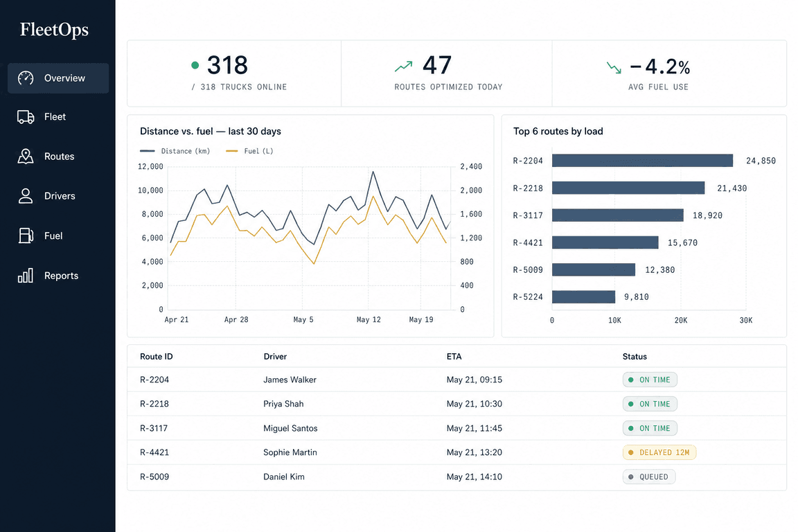Viewport: 798px width, 532px height.
Task: Click the upward trend arrow beside 47
Action: click(x=404, y=66)
